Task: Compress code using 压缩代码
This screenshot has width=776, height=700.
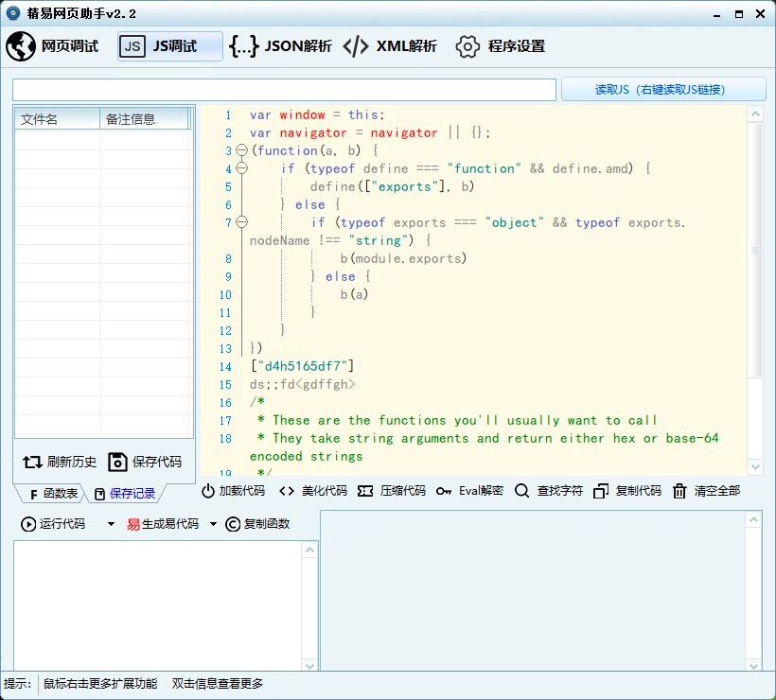Action: [x=393, y=491]
